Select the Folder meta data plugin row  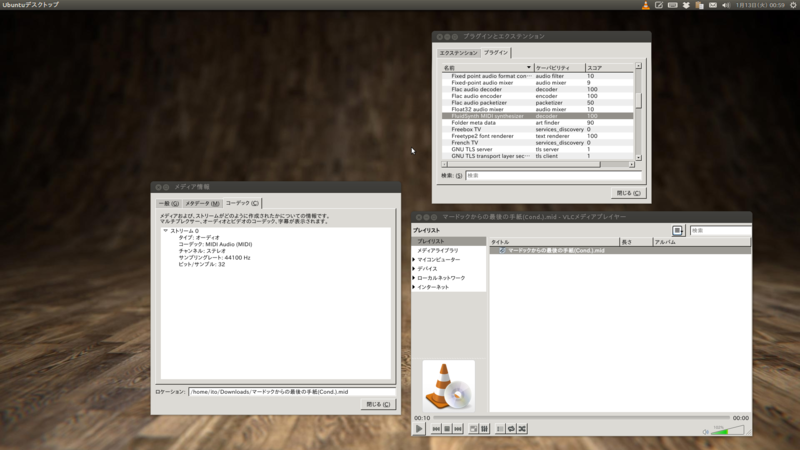tap(537, 122)
